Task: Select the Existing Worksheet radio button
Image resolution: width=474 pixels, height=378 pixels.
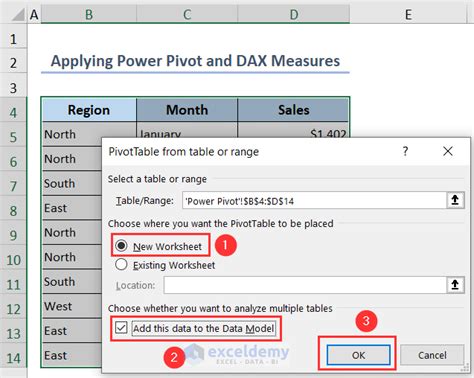Action: pyautogui.click(x=121, y=265)
